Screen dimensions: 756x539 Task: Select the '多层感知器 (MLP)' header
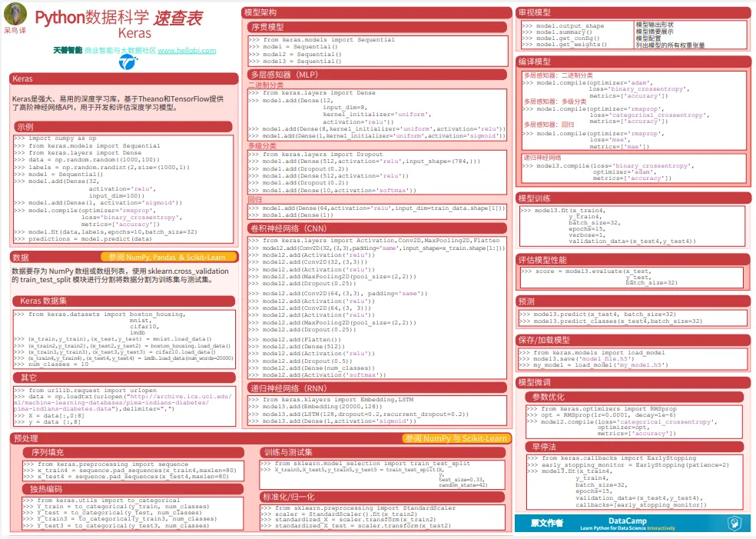(377, 75)
